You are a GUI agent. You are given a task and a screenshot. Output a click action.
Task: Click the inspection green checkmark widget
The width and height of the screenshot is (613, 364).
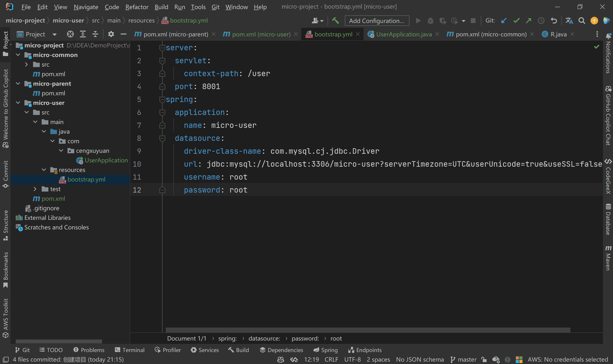pos(596,47)
